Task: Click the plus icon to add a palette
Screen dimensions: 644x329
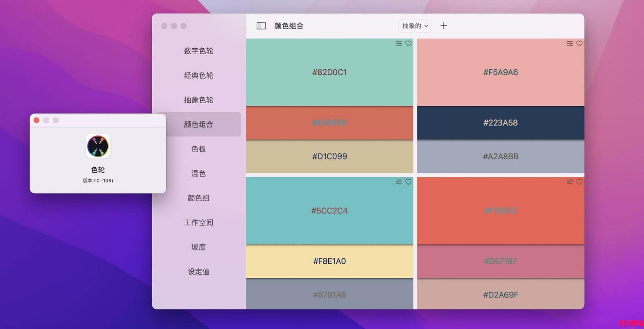Action: [x=444, y=25]
